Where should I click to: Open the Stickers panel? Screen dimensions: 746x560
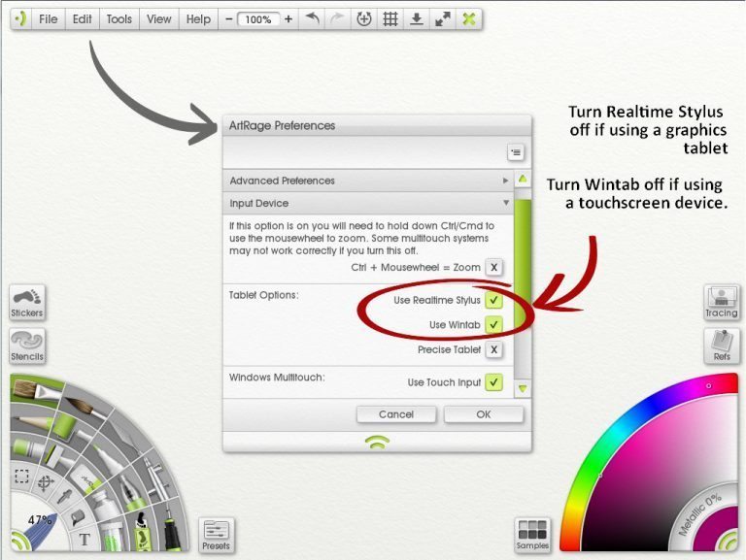click(27, 303)
